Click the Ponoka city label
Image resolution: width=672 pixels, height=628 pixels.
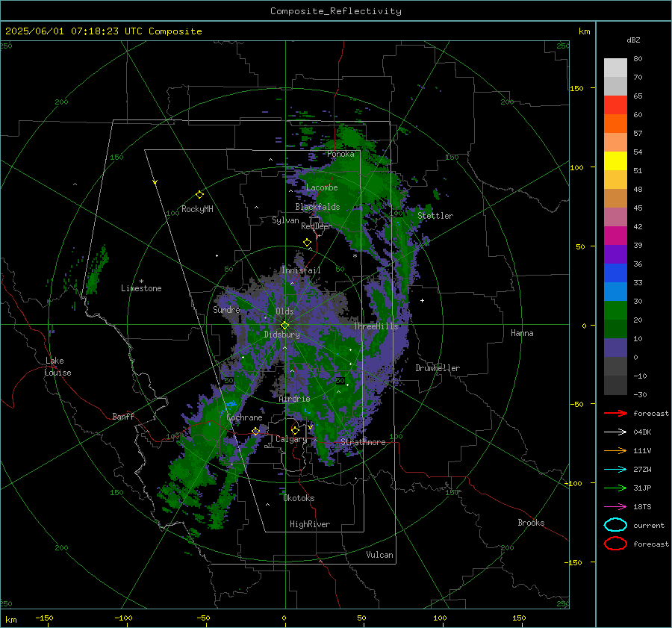(x=340, y=154)
